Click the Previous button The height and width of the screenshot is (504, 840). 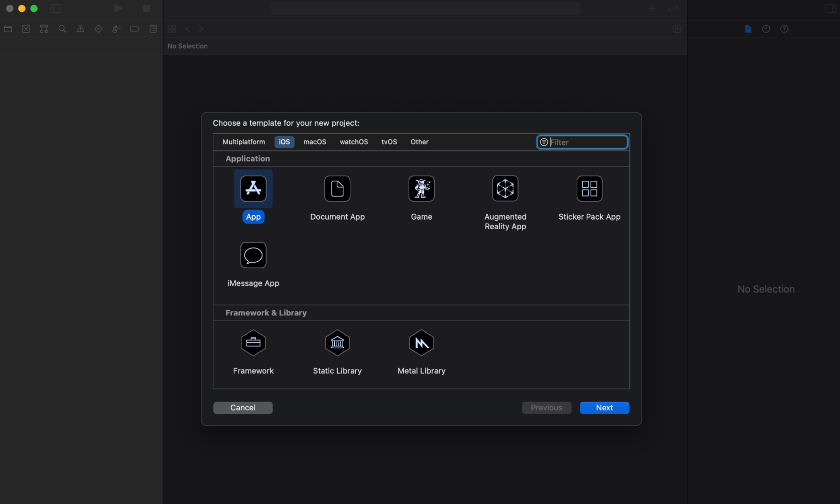546,407
